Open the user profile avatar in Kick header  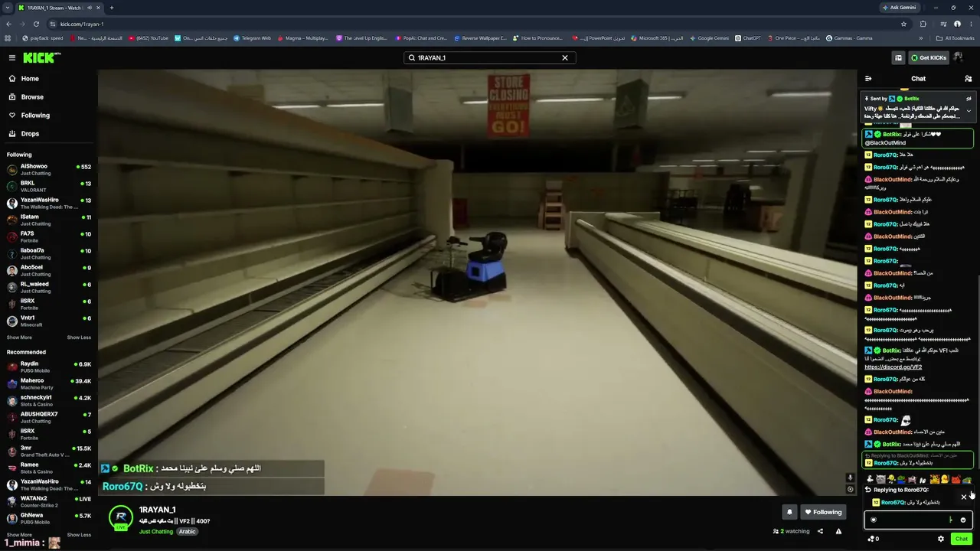[960, 57]
